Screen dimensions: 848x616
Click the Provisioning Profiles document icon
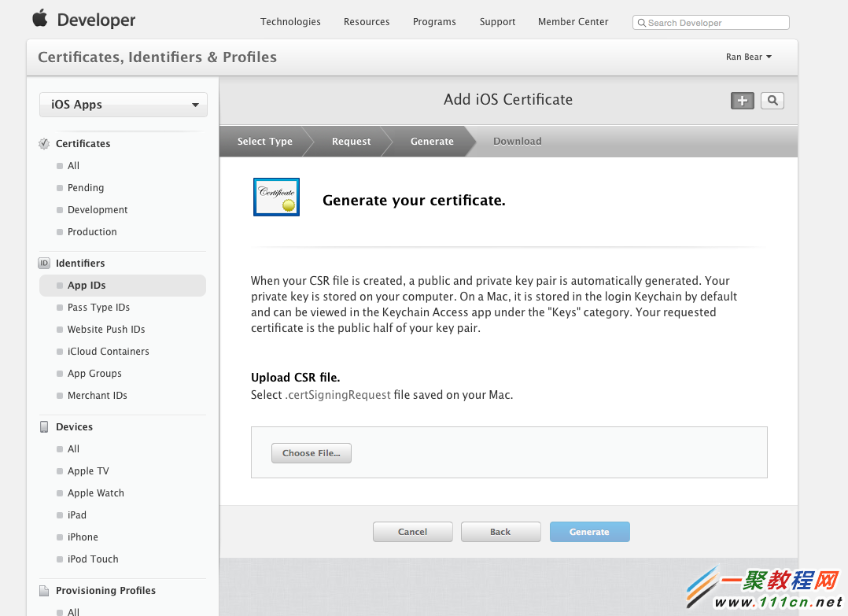coord(44,591)
